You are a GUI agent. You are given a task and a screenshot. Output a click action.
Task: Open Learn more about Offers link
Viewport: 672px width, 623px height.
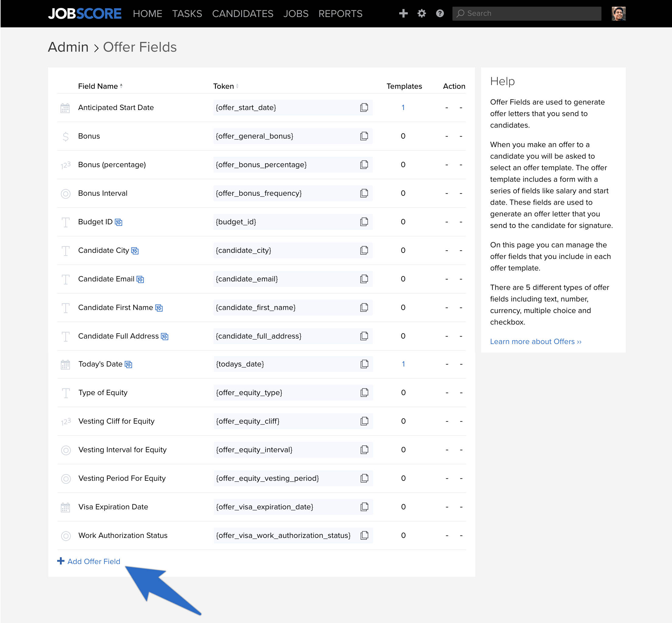click(x=536, y=342)
